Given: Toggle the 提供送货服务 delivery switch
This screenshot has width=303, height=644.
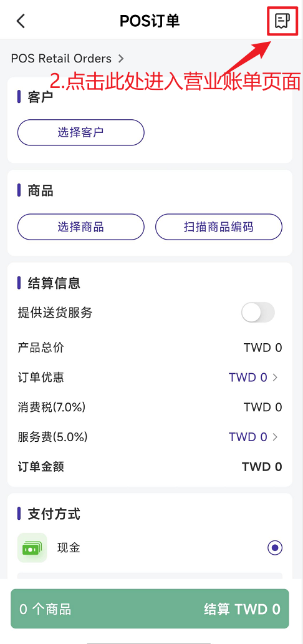Looking at the screenshot, I should pyautogui.click(x=258, y=313).
